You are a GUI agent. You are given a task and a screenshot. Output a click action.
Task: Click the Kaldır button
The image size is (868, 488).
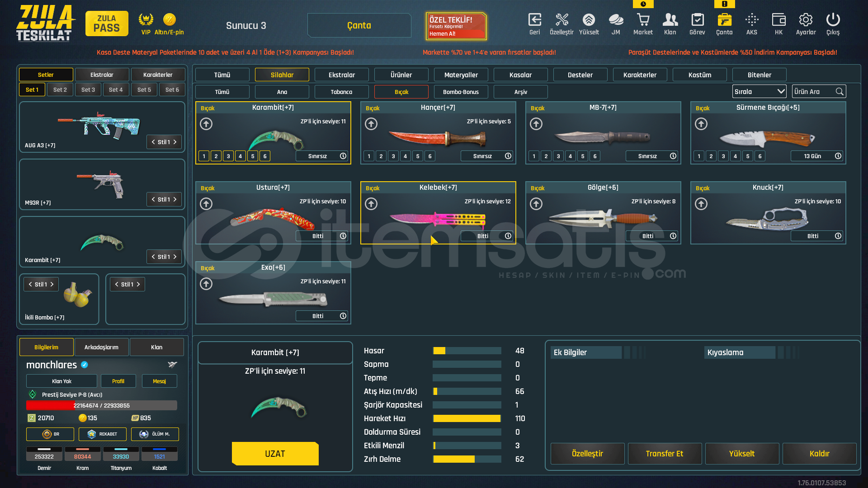[820, 454]
